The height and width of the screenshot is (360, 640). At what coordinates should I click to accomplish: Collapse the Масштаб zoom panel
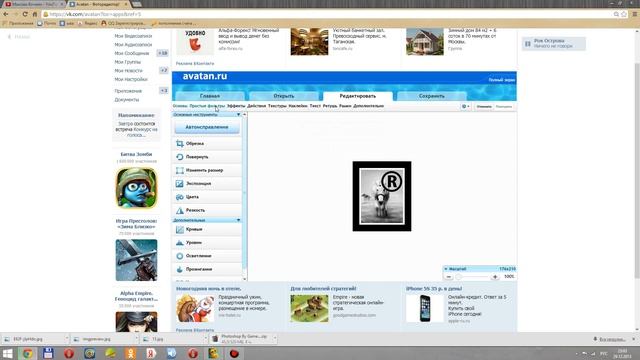point(446,269)
